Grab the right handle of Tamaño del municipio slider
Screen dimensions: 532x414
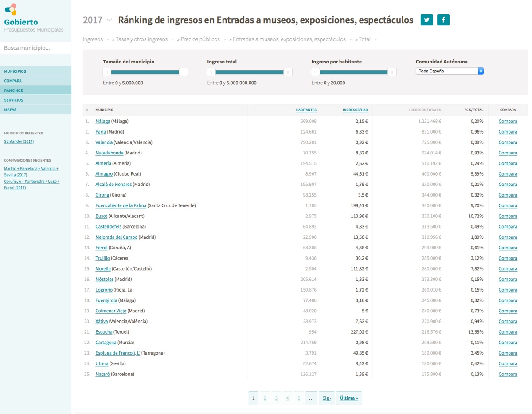point(183,72)
